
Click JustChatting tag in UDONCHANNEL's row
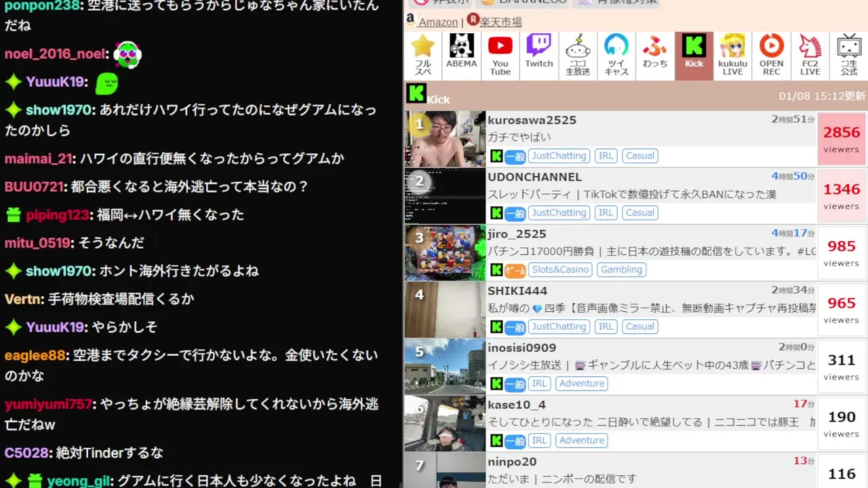(559, 213)
